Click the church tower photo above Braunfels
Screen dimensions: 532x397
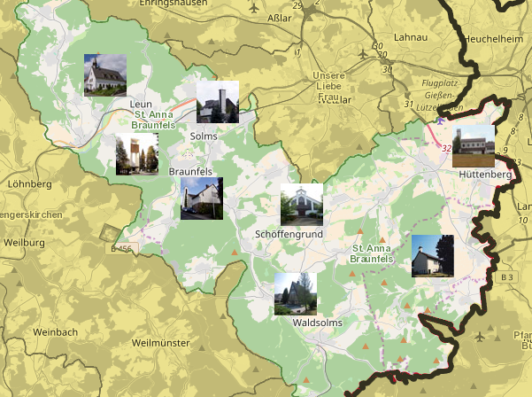137,154
